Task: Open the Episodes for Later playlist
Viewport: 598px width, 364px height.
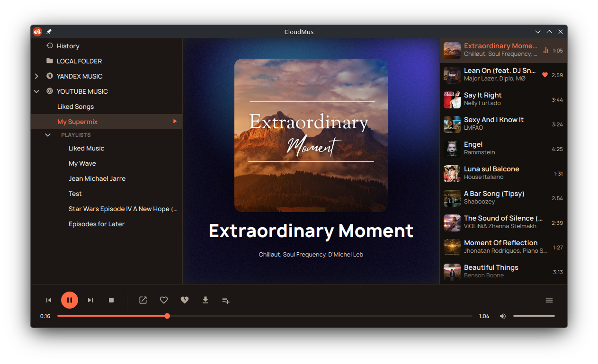Action: click(107, 224)
